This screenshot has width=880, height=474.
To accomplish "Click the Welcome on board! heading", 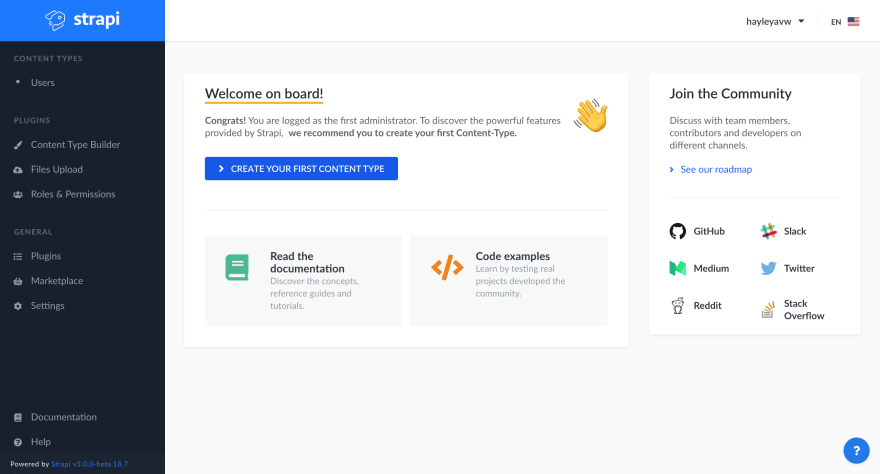I will pyautogui.click(x=264, y=94).
